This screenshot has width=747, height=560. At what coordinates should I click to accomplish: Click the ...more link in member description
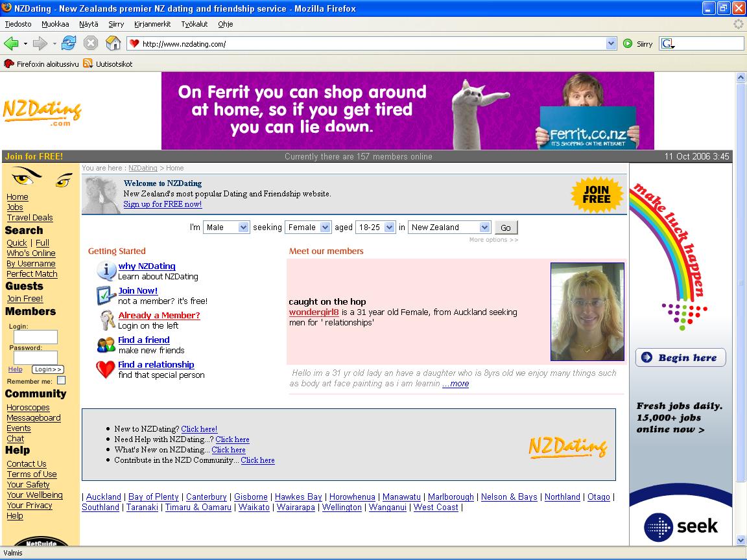[455, 383]
